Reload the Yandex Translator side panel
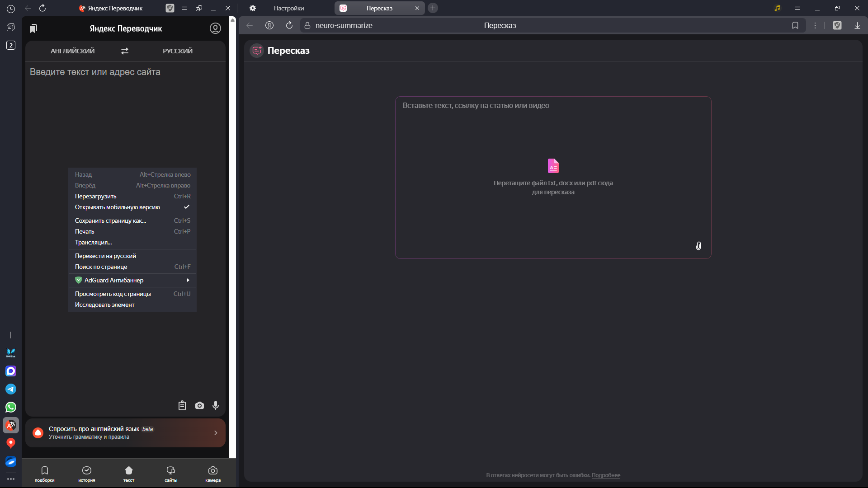868x488 pixels. pos(42,8)
